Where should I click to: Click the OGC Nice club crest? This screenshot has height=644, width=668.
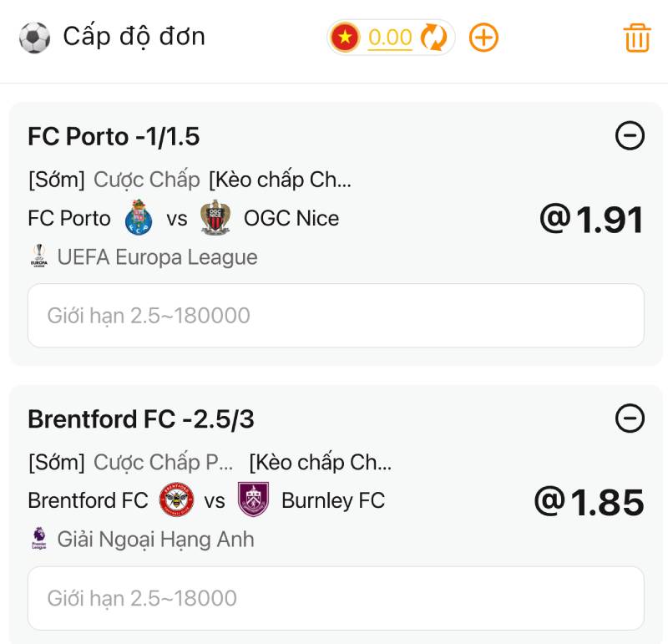215,218
